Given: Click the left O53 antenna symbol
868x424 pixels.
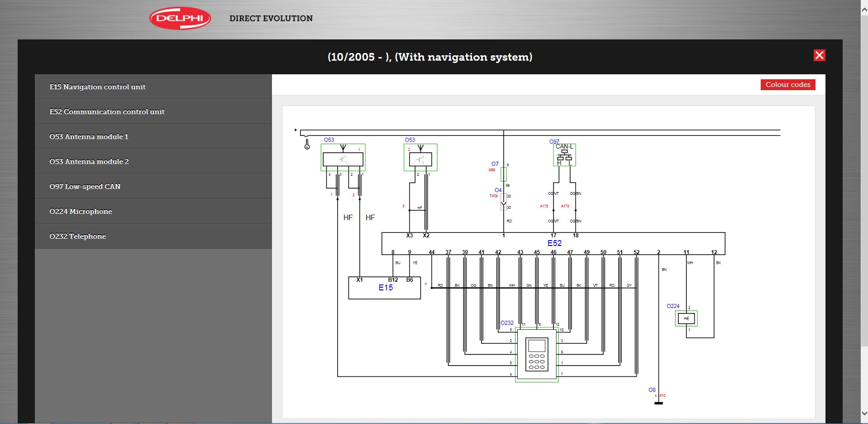Looking at the screenshot, I should (343, 158).
